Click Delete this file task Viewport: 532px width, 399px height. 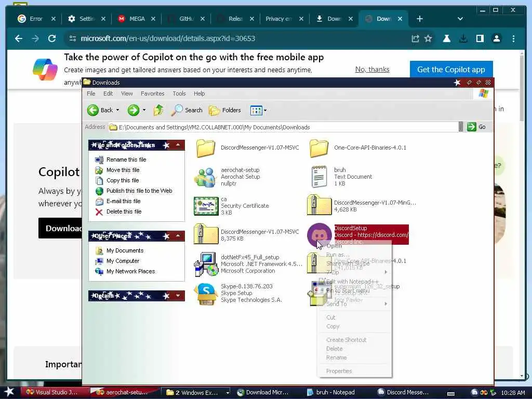click(x=124, y=212)
